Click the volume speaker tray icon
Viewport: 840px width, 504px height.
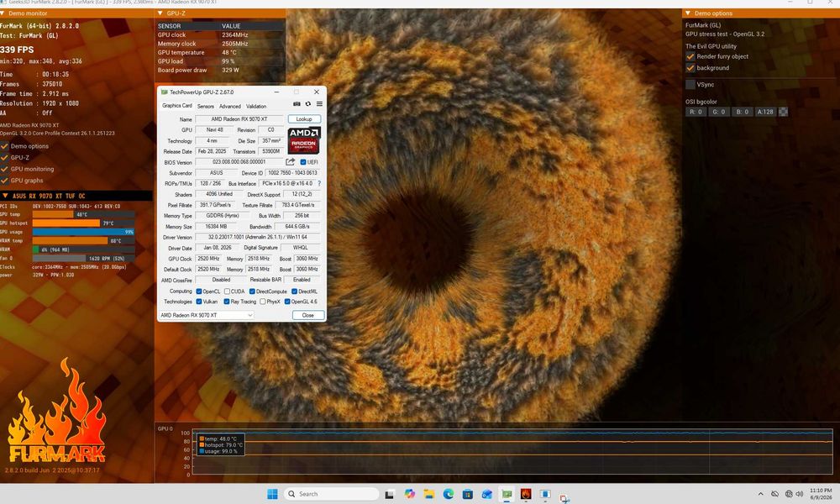pos(800,494)
